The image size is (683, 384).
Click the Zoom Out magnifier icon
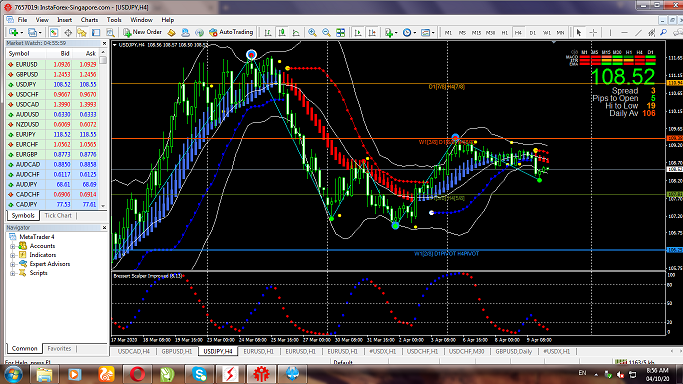(326, 32)
